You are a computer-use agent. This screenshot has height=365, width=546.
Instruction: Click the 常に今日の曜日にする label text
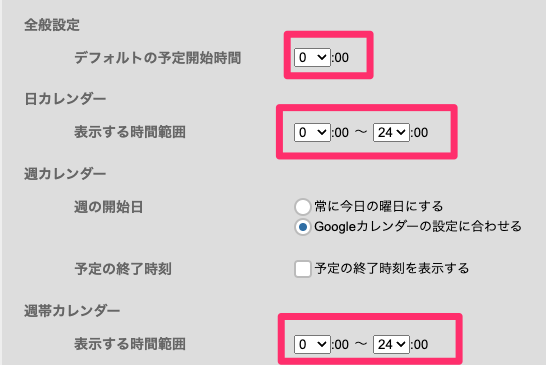(379, 207)
